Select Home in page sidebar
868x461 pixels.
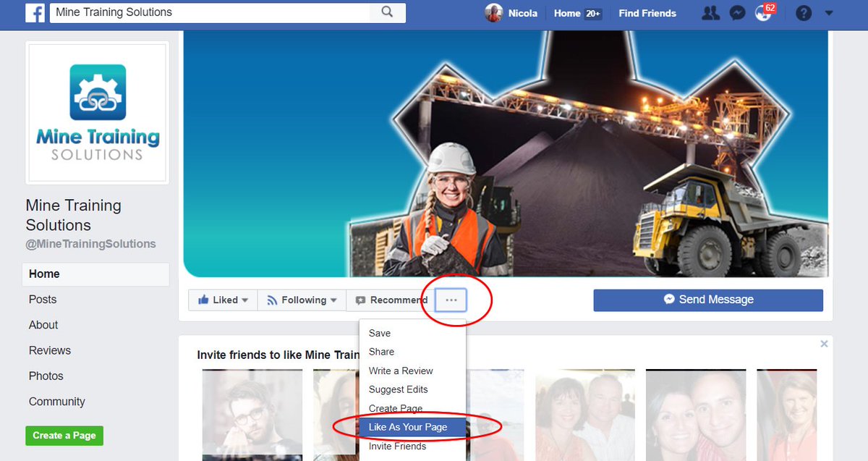[96, 274]
